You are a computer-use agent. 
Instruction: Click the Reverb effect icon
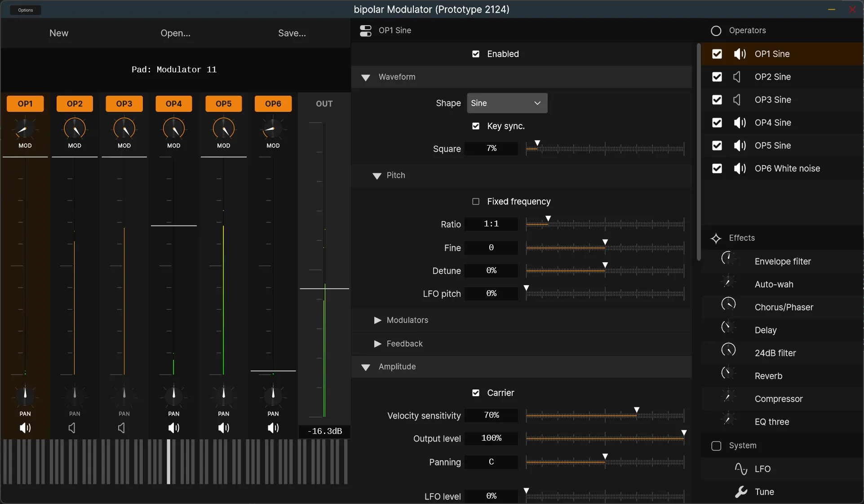coord(728,373)
